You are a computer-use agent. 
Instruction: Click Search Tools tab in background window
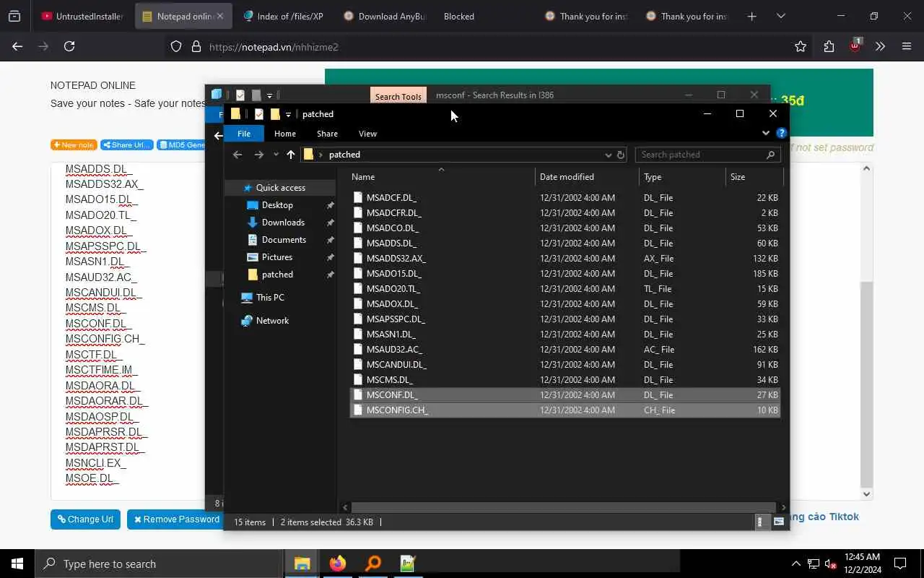pyautogui.click(x=398, y=96)
